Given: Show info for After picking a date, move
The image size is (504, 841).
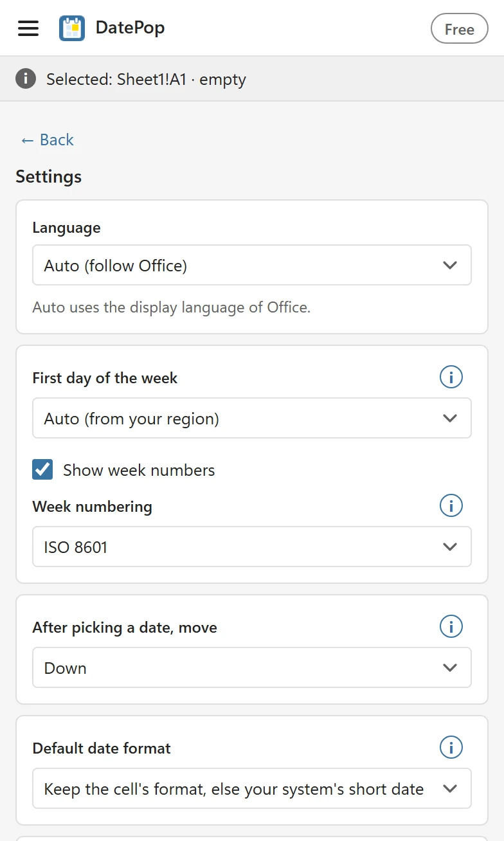Looking at the screenshot, I should tap(451, 626).
